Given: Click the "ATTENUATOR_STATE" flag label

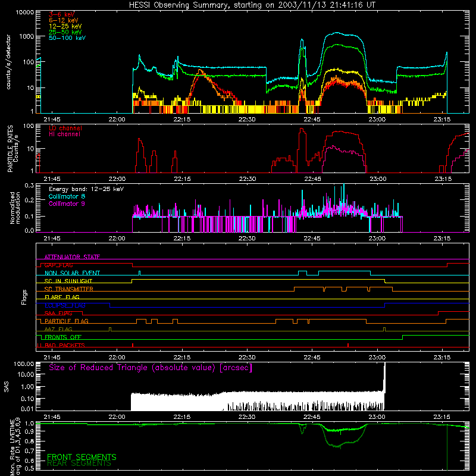Looking at the screenshot, I should pyautogui.click(x=72, y=257).
